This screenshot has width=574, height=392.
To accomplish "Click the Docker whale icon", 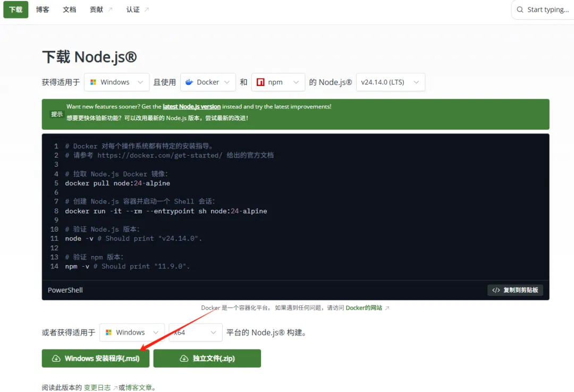I will [189, 82].
